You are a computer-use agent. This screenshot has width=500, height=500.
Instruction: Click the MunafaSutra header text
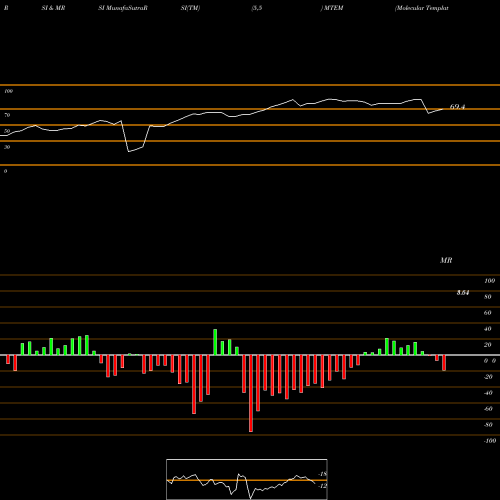click(x=125, y=8)
